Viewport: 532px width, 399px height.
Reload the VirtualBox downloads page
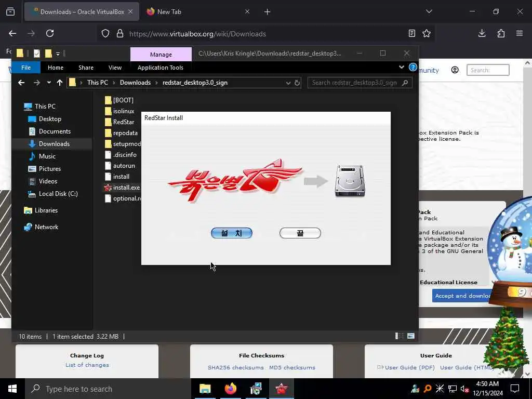pyautogui.click(x=50, y=33)
